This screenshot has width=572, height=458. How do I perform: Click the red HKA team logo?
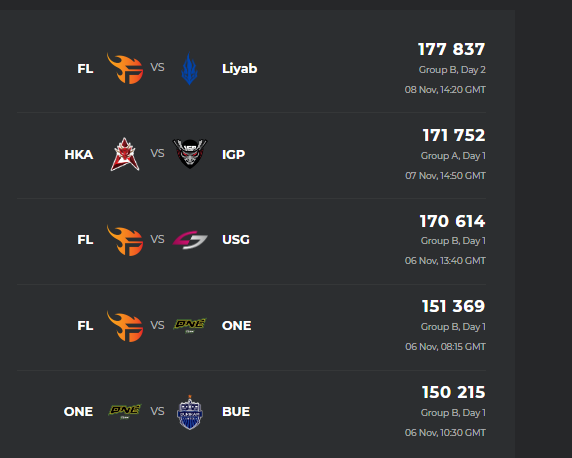click(x=125, y=154)
